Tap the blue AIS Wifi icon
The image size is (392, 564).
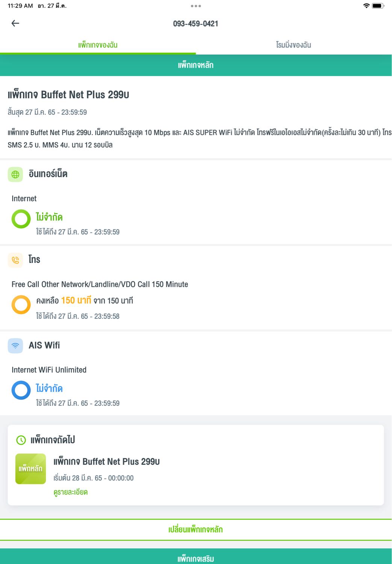[15, 346]
